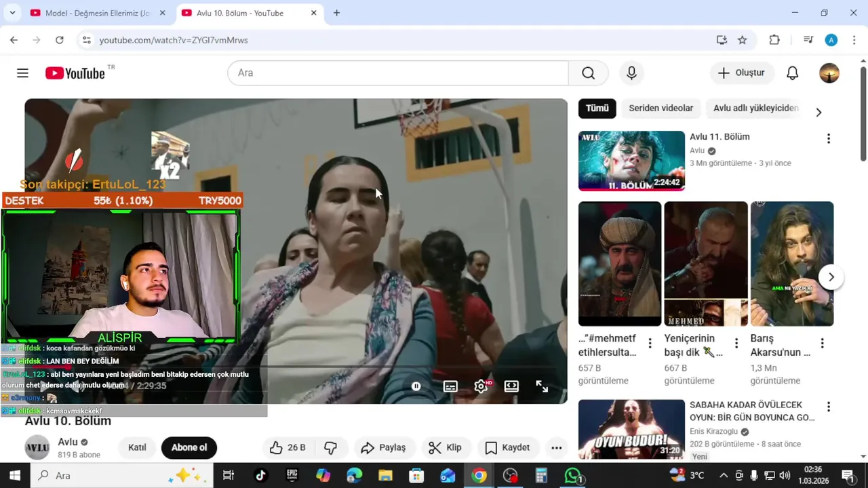
Task: Open the player settings gear
Action: tap(481, 386)
